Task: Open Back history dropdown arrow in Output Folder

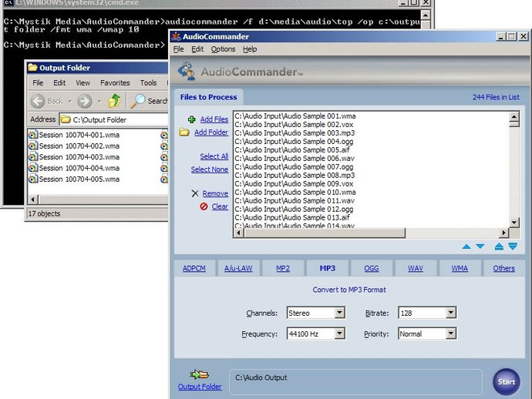Action: pyautogui.click(x=70, y=101)
